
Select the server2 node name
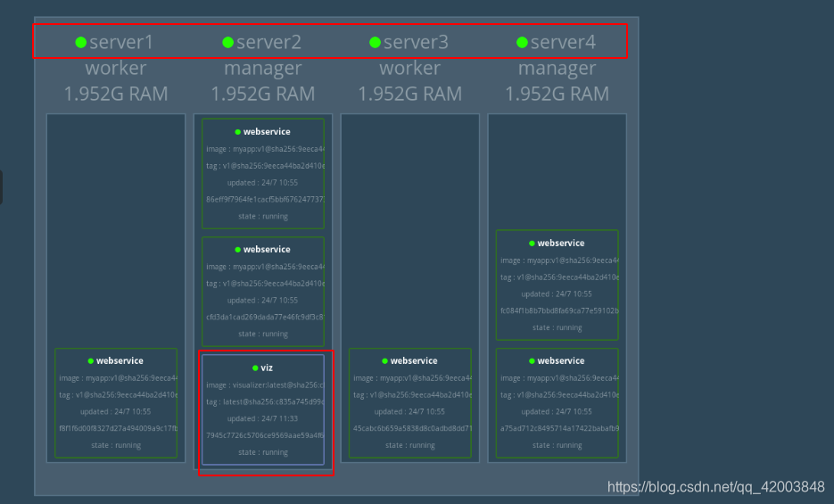coord(268,42)
